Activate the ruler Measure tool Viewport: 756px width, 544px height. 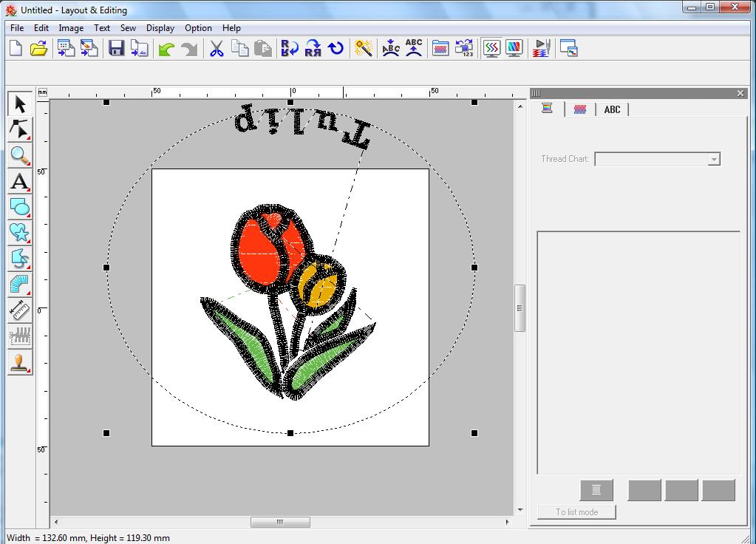tap(20, 310)
